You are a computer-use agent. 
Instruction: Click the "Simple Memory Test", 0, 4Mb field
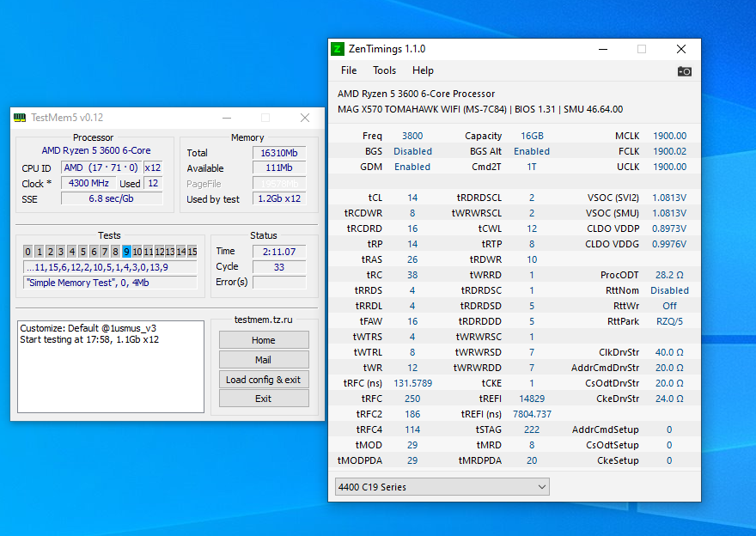pyautogui.click(x=110, y=283)
